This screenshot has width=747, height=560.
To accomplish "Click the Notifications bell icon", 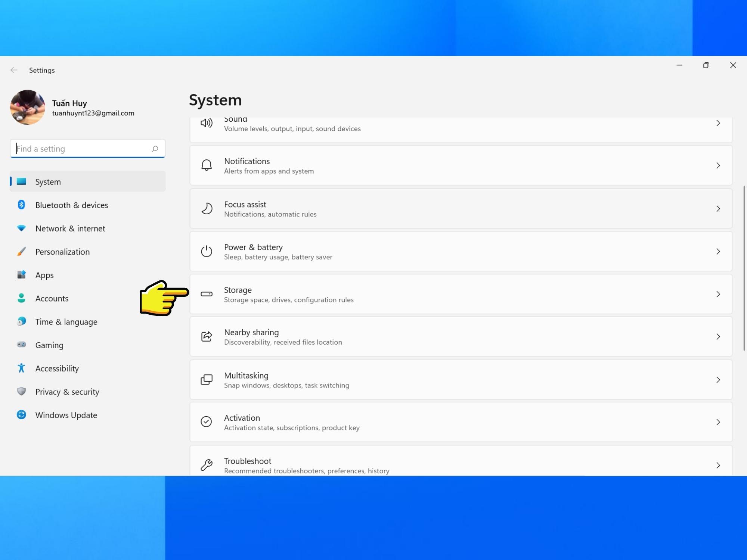I will [207, 165].
